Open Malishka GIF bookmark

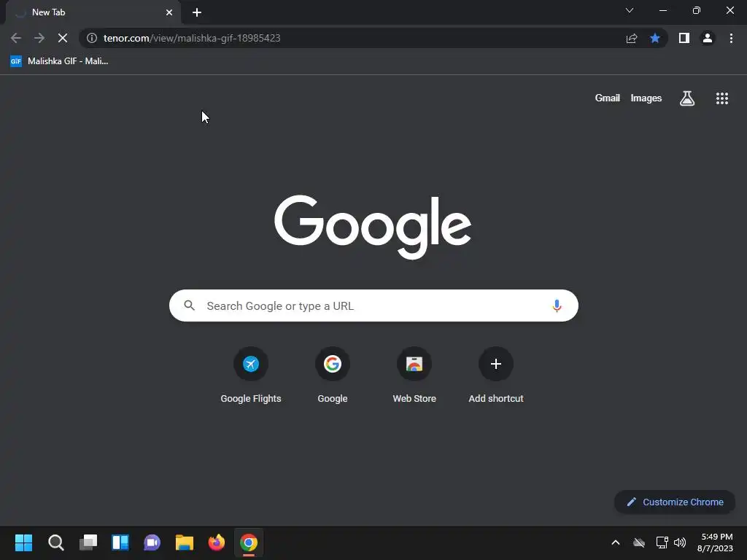tap(60, 61)
